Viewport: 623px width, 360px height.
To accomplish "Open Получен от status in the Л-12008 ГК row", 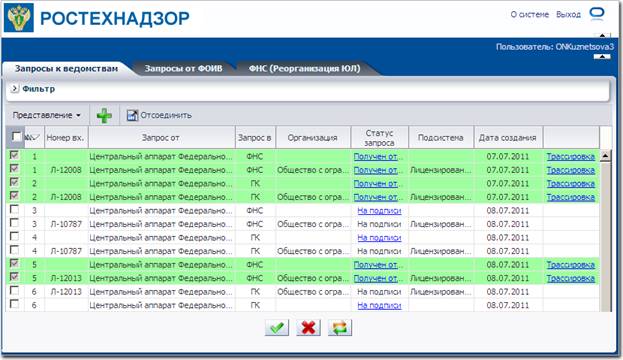I will tap(378, 197).
